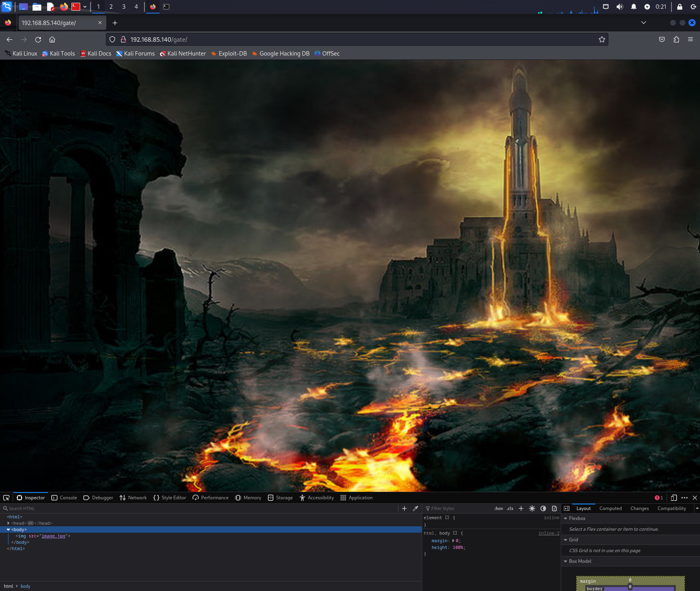The height and width of the screenshot is (591, 700).
Task: Collapse the body element node
Action: [x=8, y=529]
